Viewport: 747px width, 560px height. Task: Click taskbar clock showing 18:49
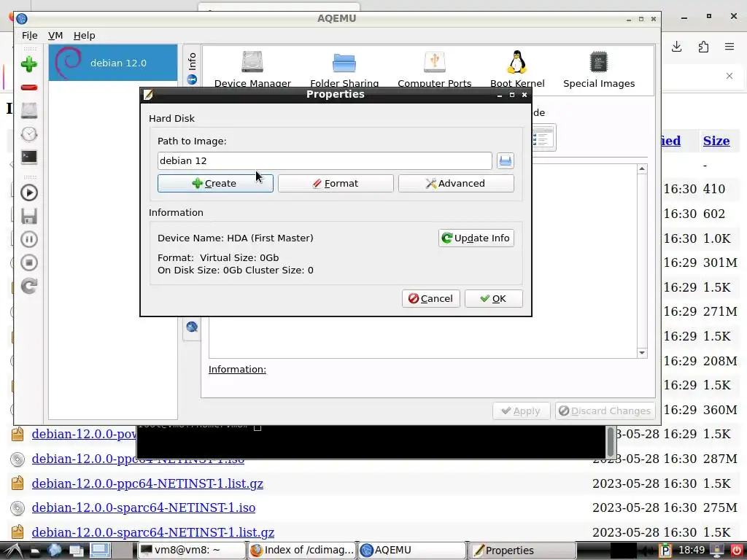(x=692, y=551)
